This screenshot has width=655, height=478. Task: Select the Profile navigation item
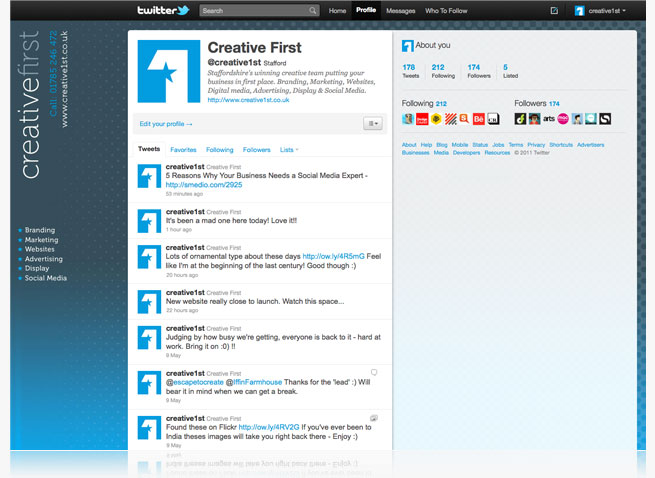(366, 10)
